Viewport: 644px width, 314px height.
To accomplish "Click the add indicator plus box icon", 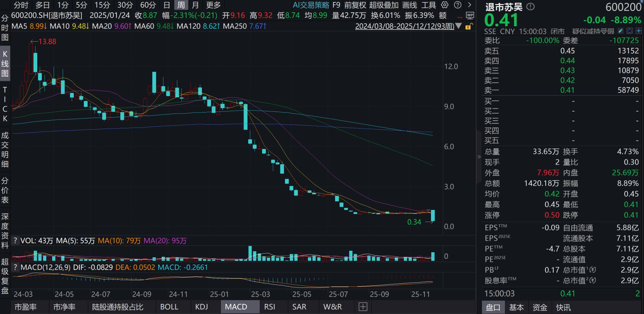I will (x=363, y=307).
